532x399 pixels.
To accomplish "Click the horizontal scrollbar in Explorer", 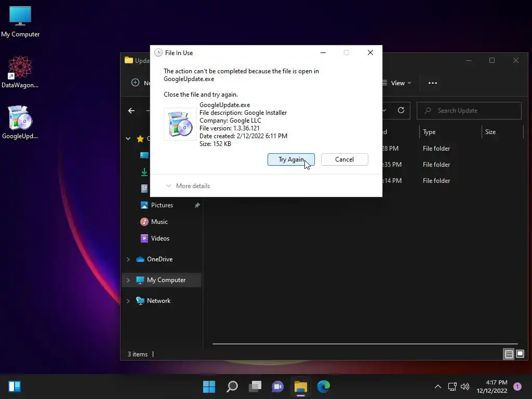I will (365, 344).
